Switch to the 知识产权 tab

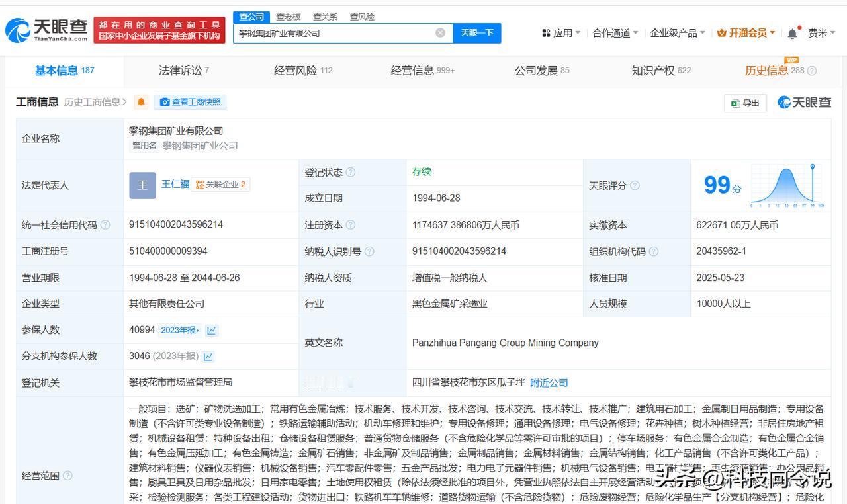click(661, 71)
